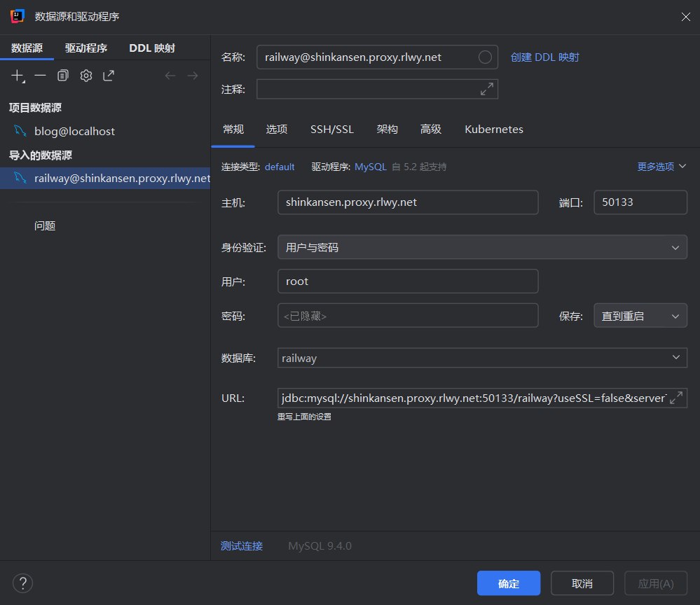Click the create DDL mapping link
This screenshot has height=605, width=700.
coord(544,57)
